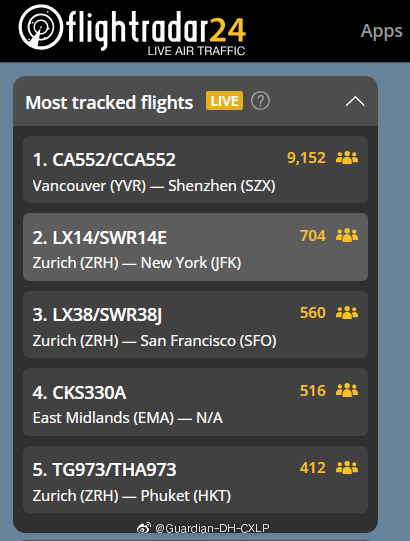Image resolution: width=410 pixels, height=541 pixels.
Task: Click viewers icon next to 704
Action: [x=347, y=235]
